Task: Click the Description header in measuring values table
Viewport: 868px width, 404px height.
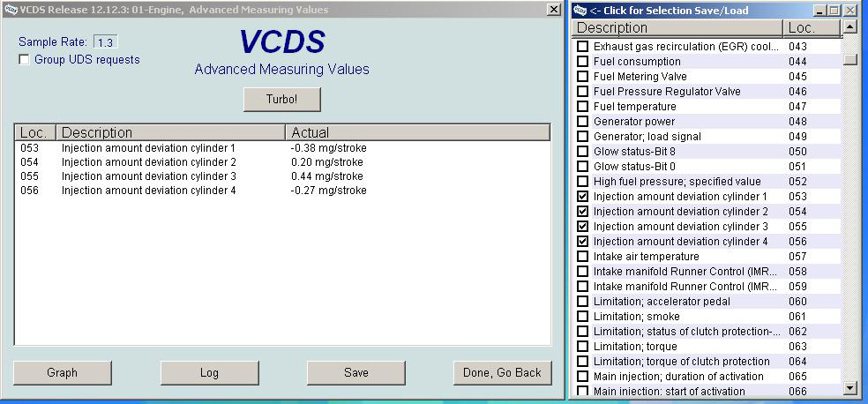Action: coord(171,133)
